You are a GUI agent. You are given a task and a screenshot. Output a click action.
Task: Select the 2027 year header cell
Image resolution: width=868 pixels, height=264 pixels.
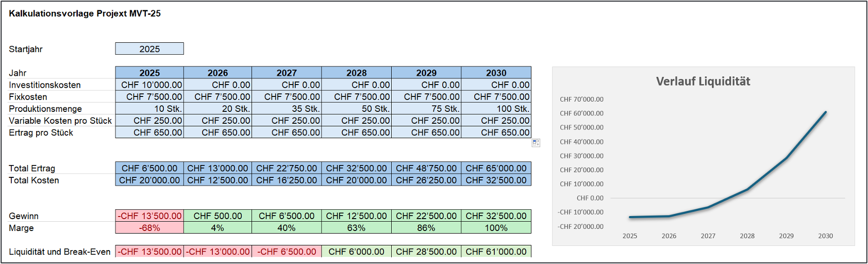pyautogui.click(x=287, y=73)
